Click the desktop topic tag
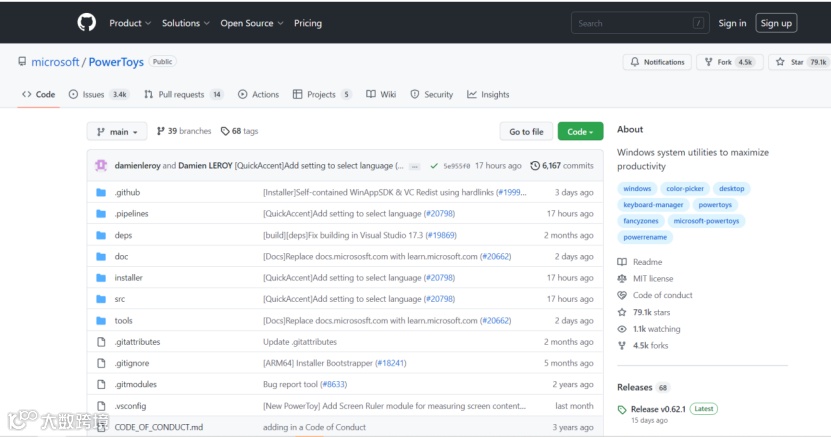Viewport: 831px width, 437px height. 731,189
